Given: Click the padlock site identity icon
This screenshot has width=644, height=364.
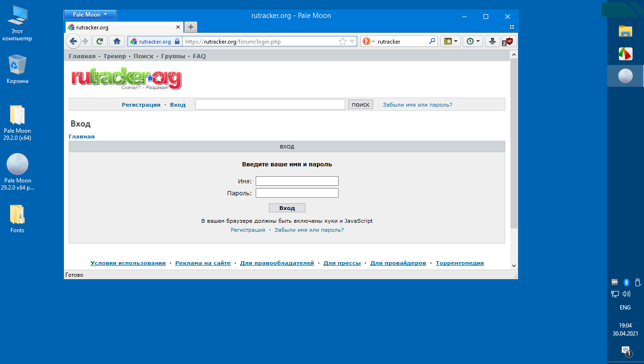Looking at the screenshot, I should click(x=177, y=42).
